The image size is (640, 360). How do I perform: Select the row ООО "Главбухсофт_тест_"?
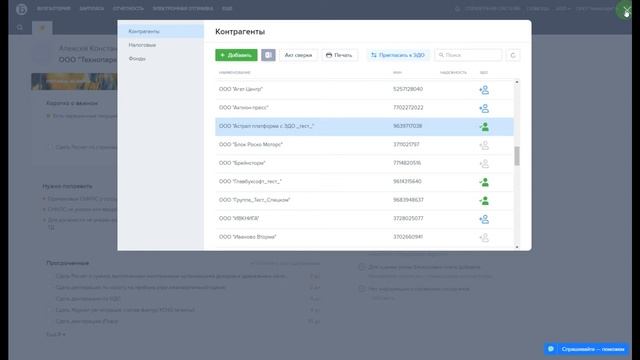point(364,182)
